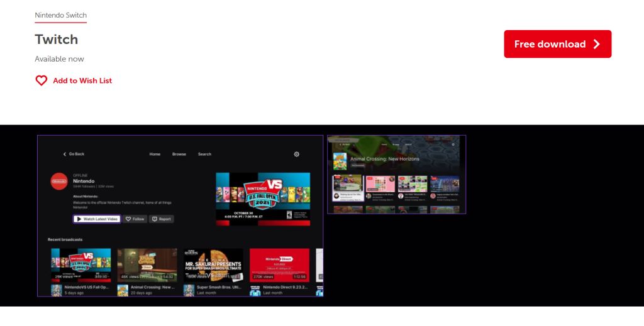The width and height of the screenshot is (644, 326).
Task: Click the avatar icon beside NintendoVS US Fall Open
Action: [x=57, y=290]
